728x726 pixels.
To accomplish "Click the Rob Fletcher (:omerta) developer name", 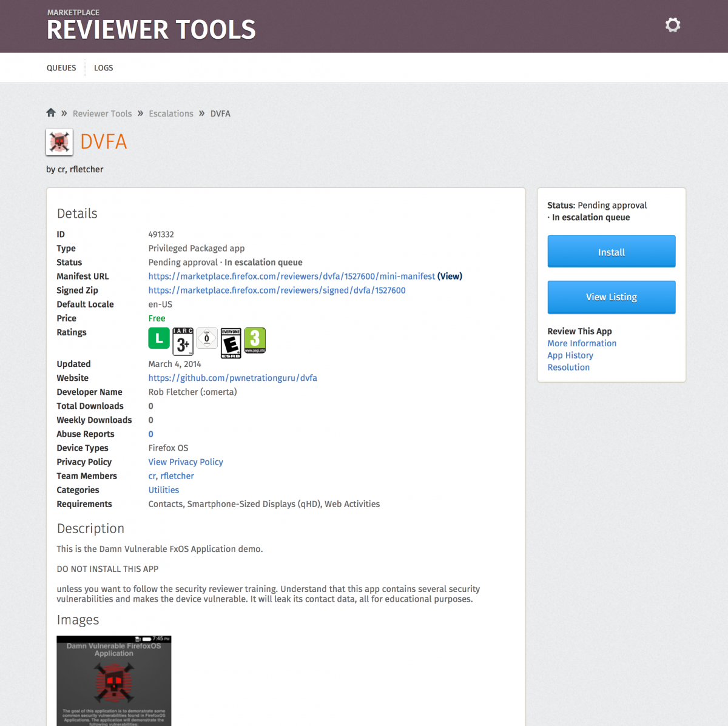I will [193, 392].
